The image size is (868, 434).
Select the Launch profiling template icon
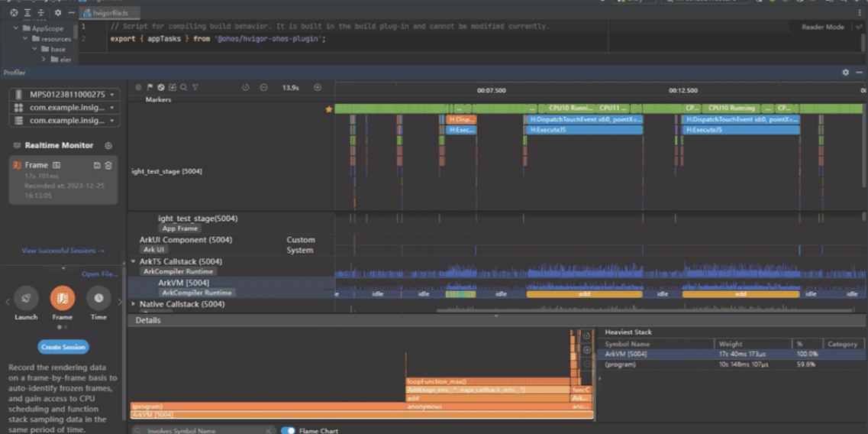coord(26,299)
